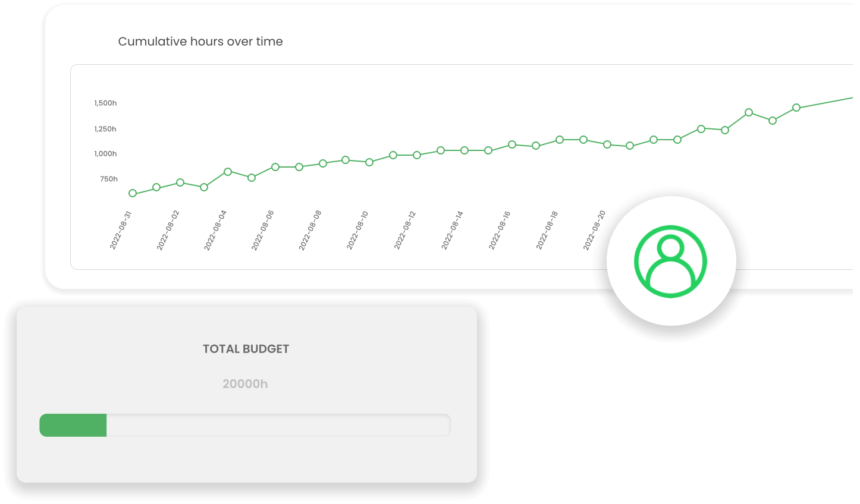Click the green filled portion of budget bar
Screen dimensions: 860x504
pyautogui.click(x=73, y=426)
